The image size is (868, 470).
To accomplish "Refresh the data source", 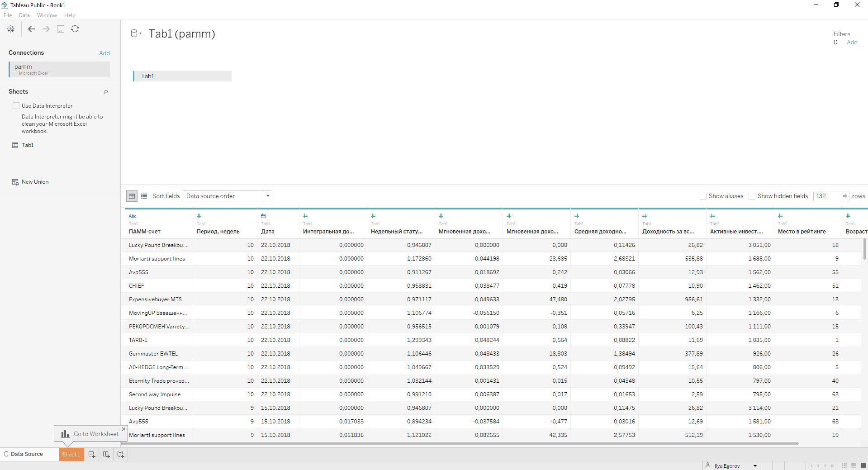I will 75,29.
